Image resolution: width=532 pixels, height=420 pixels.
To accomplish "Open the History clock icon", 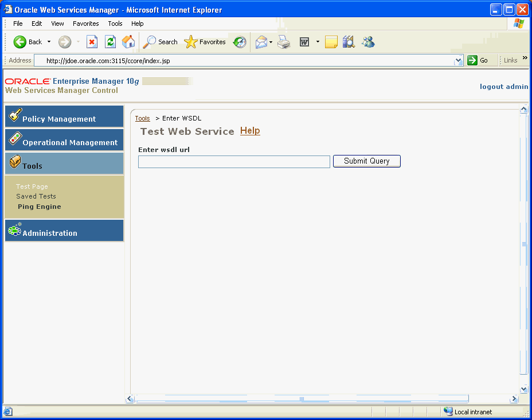I will coord(240,42).
